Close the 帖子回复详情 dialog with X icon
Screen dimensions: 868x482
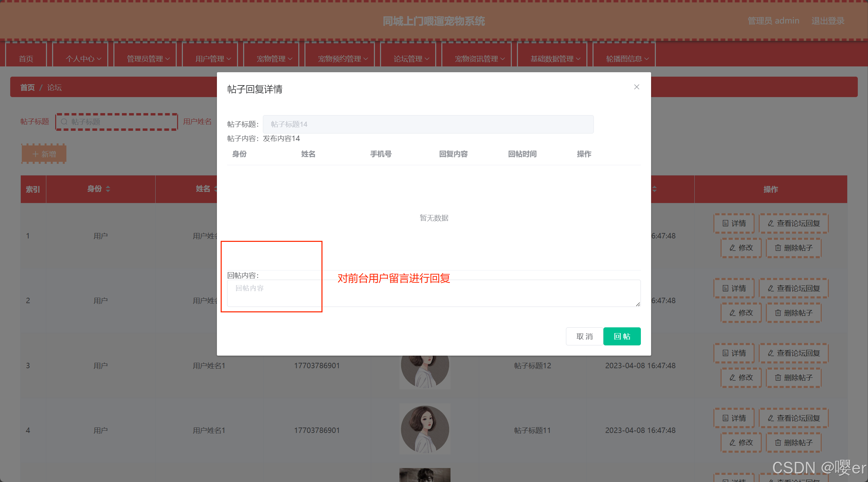tap(636, 87)
